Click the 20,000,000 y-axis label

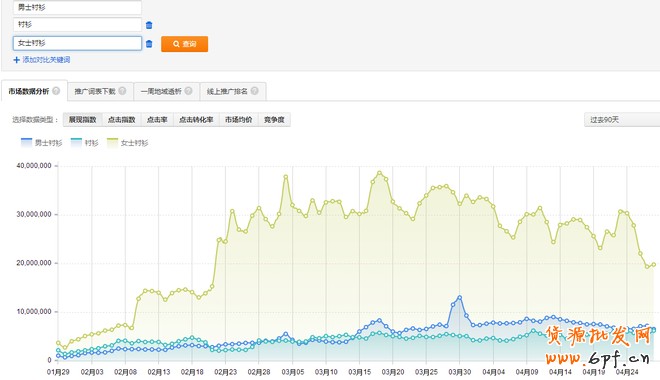(34, 263)
